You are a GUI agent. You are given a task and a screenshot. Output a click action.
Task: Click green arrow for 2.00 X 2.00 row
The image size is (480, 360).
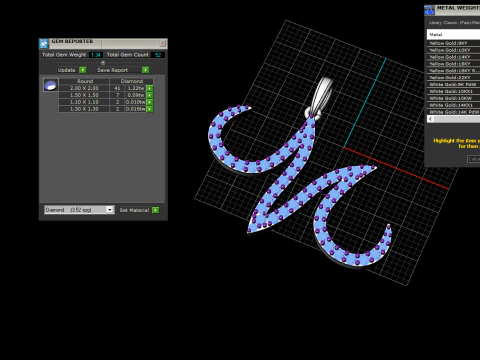[x=150, y=88]
